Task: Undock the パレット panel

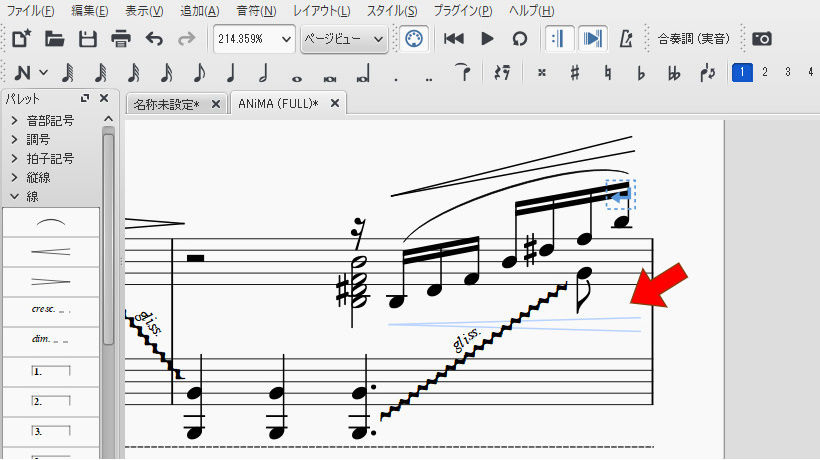Action: point(85,98)
